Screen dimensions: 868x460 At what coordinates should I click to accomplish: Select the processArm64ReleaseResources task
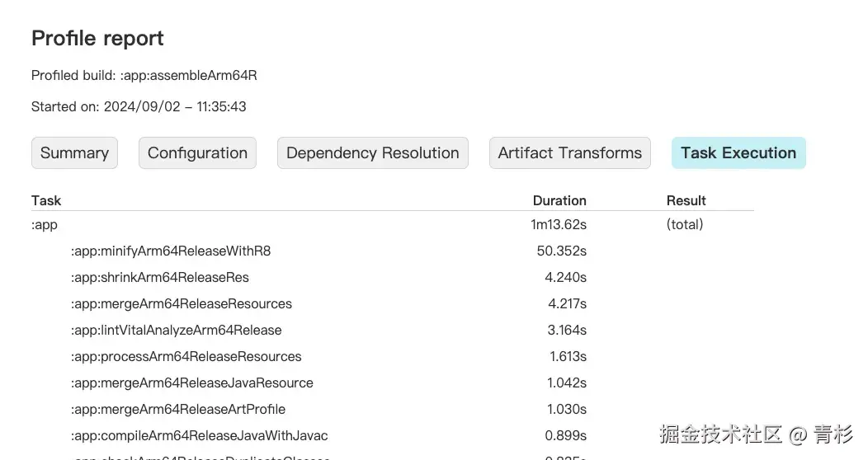tap(186, 356)
